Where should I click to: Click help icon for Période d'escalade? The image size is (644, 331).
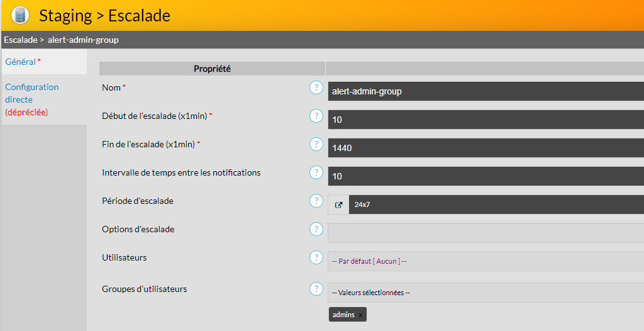click(x=316, y=201)
